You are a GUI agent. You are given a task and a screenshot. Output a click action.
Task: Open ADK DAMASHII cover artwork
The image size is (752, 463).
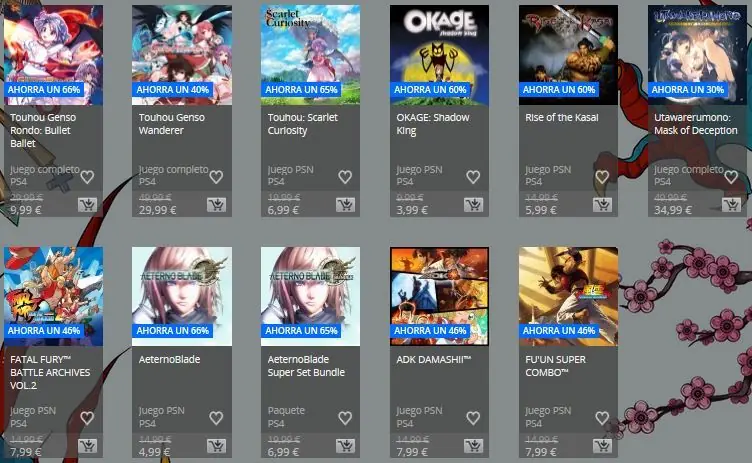(439, 297)
